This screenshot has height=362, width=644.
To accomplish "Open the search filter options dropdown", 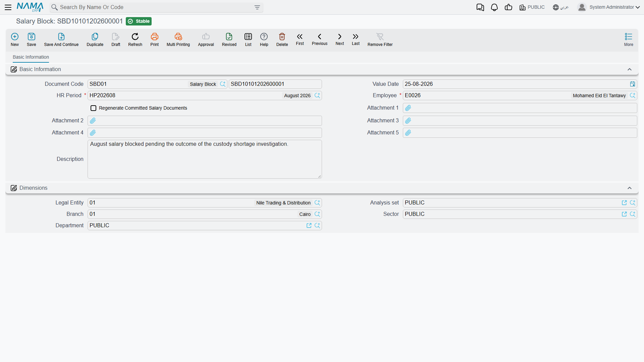I will (257, 7).
